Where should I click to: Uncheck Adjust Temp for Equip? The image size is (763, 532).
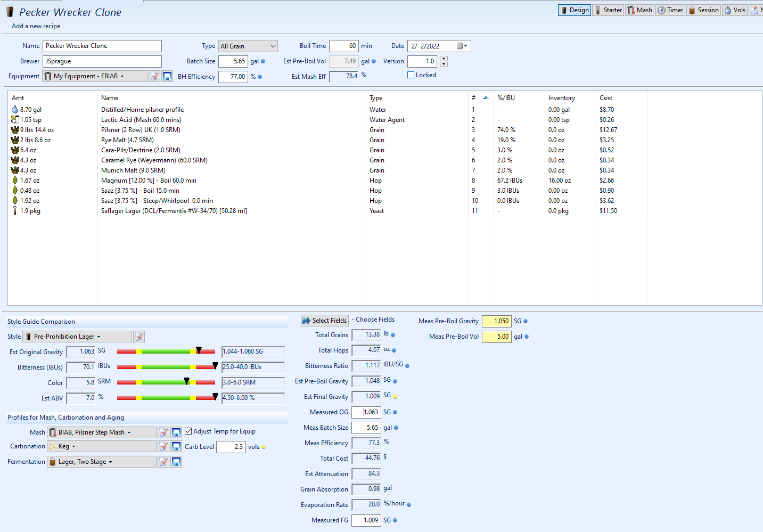188,431
